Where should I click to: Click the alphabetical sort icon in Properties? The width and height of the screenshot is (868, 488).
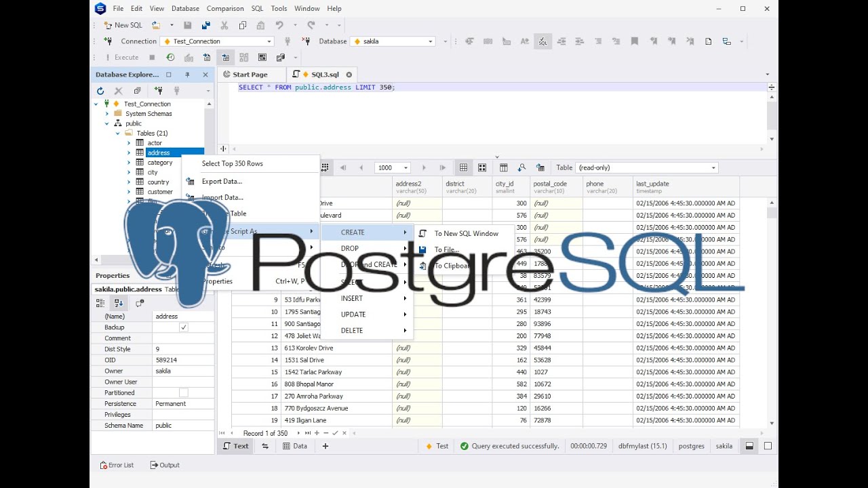pyautogui.click(x=119, y=304)
